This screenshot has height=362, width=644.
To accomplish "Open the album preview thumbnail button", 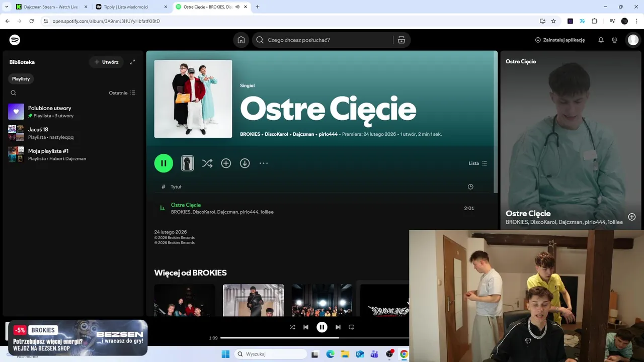I will [187, 163].
